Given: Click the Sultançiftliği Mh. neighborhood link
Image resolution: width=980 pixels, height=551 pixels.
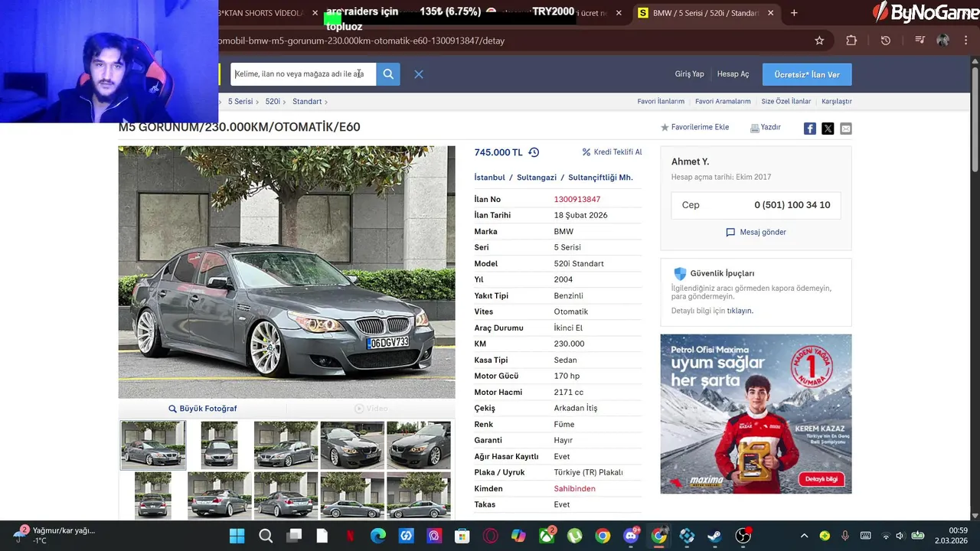Looking at the screenshot, I should coord(600,178).
